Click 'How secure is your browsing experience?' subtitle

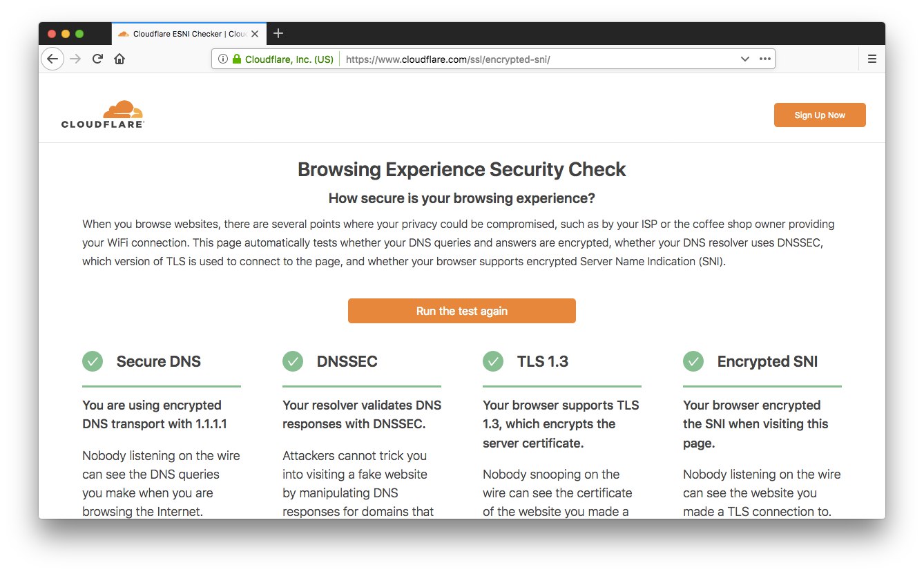tap(462, 199)
